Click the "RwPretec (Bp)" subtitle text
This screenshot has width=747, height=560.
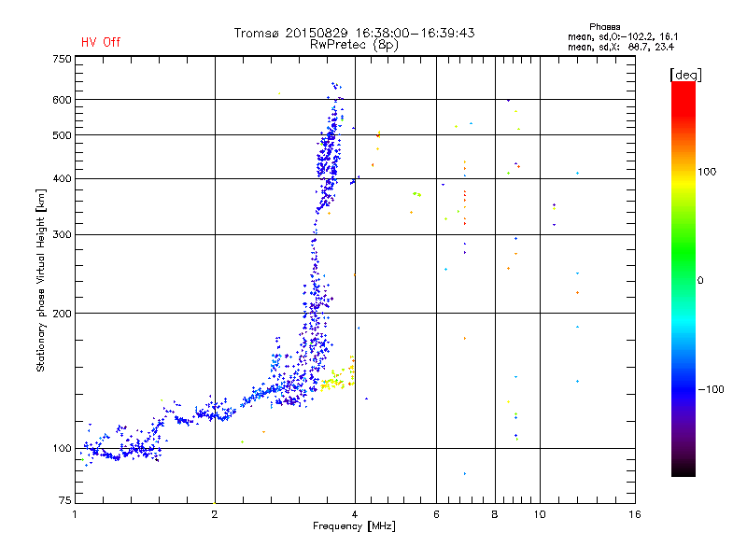(x=354, y=44)
